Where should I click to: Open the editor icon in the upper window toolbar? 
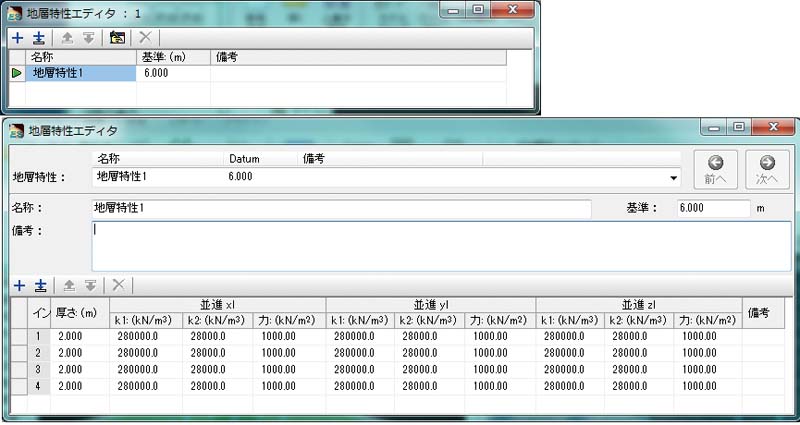[x=117, y=38]
